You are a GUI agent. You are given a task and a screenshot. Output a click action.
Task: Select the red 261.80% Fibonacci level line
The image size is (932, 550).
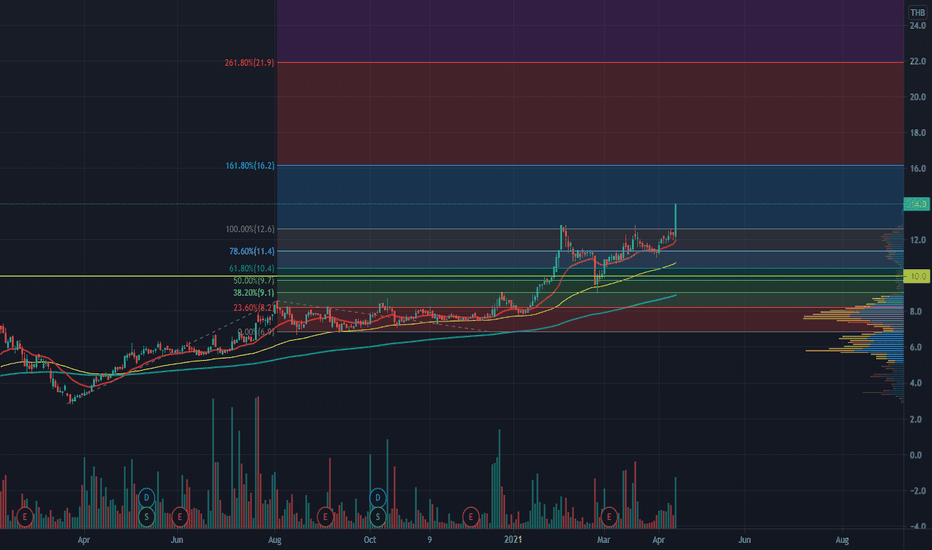[x=590, y=62]
